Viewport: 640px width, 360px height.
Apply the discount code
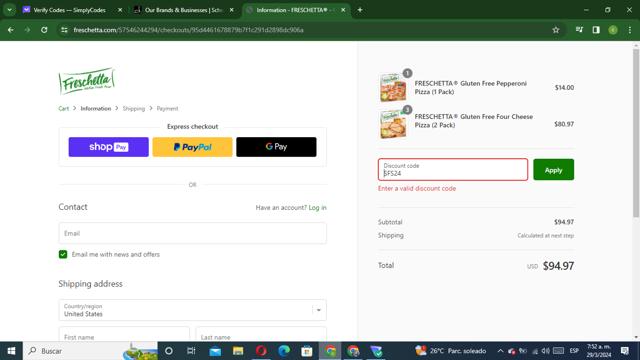click(x=553, y=169)
